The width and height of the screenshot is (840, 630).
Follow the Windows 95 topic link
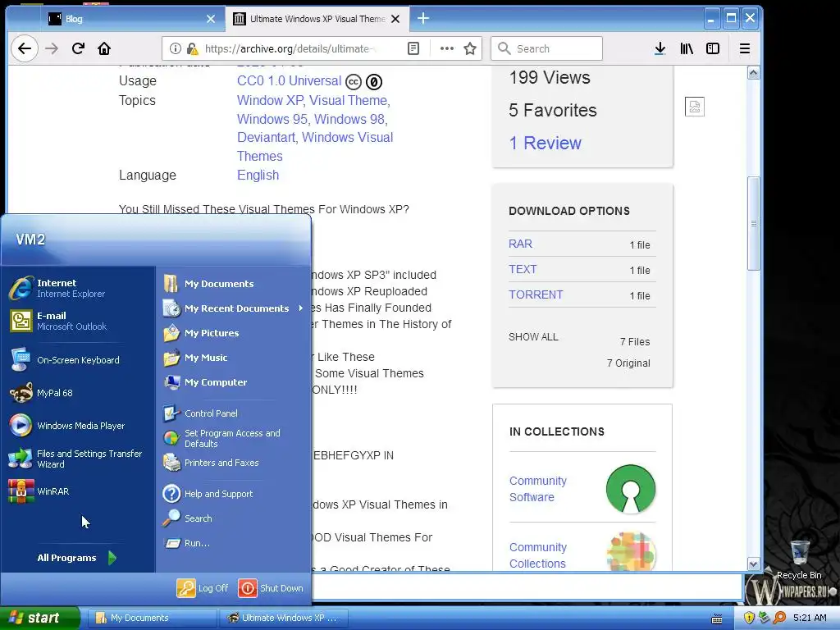272,119
